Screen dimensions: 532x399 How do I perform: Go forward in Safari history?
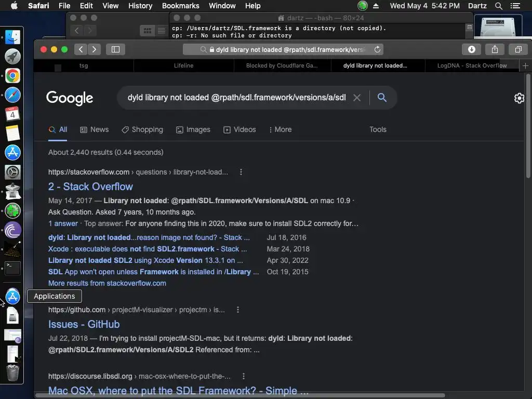[x=94, y=49]
